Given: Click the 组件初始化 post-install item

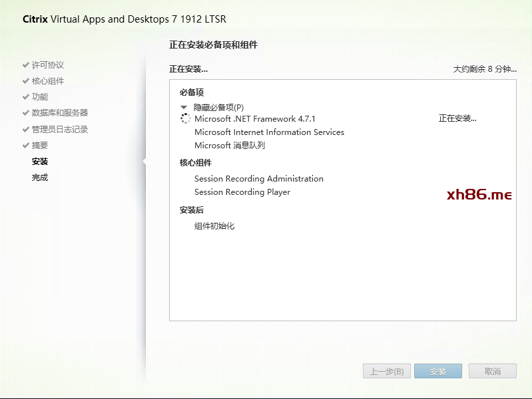Looking at the screenshot, I should [214, 226].
